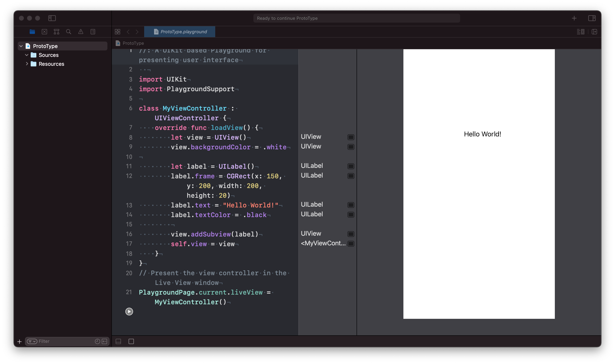615x364 pixels.
Task: Open the Find navigator magnifier icon
Action: [x=68, y=32]
